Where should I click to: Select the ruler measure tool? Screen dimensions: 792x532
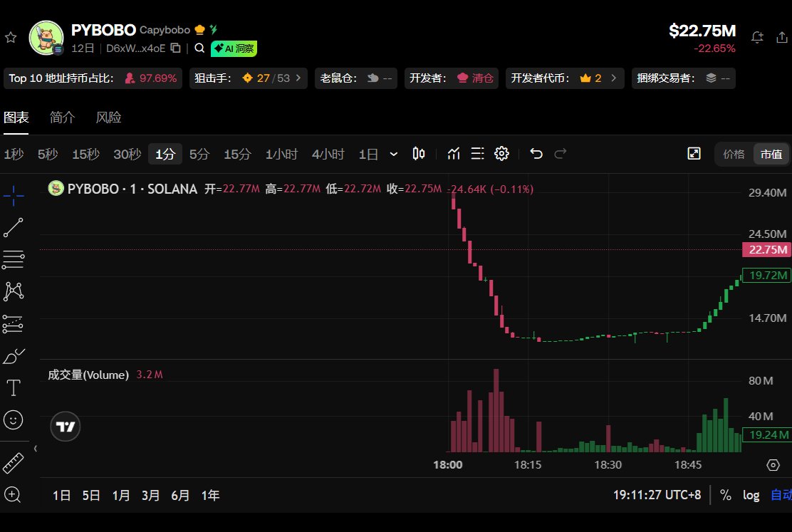13,463
